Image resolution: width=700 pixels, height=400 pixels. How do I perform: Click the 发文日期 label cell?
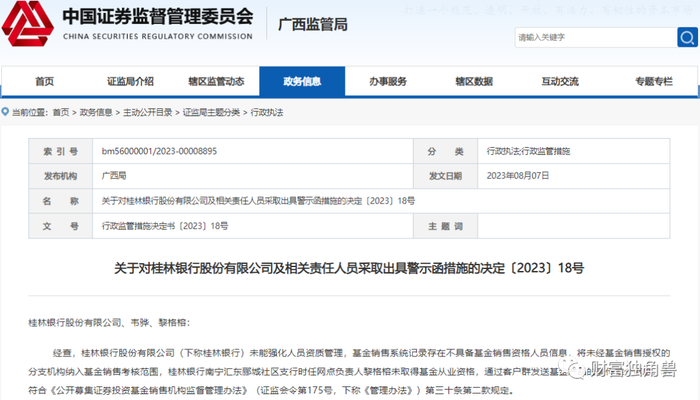coord(446,176)
